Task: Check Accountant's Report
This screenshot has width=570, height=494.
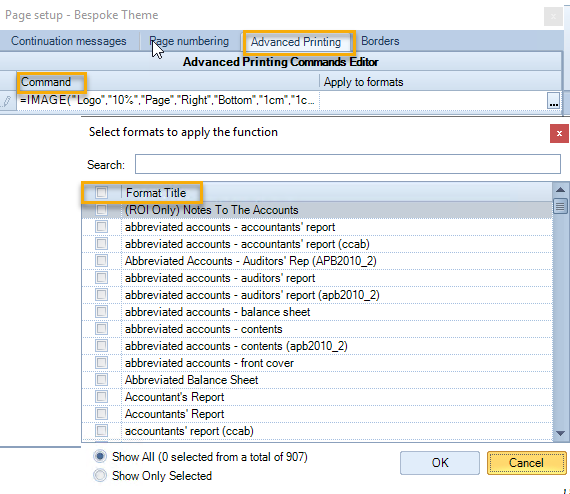Action: [x=101, y=397]
